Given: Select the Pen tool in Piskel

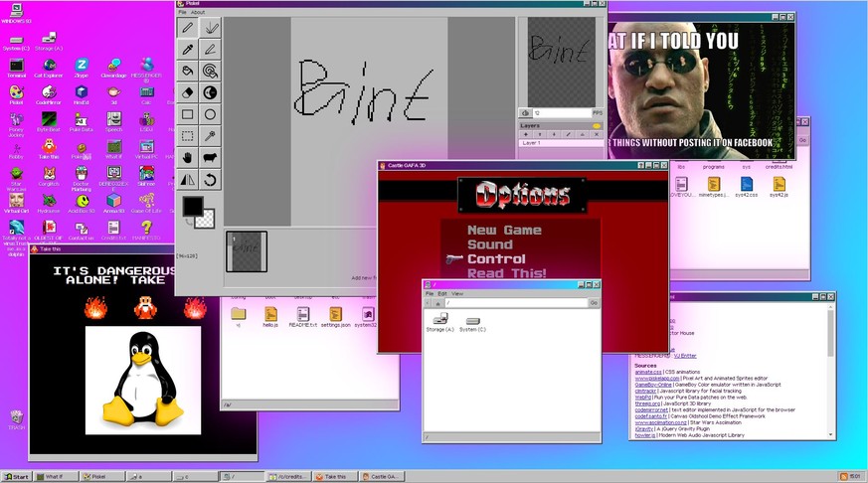Looking at the screenshot, I should click(188, 27).
